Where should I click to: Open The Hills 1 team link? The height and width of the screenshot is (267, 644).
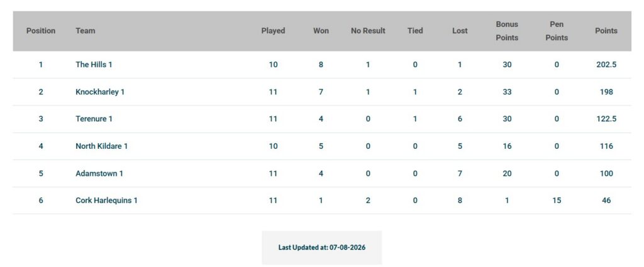coord(94,64)
